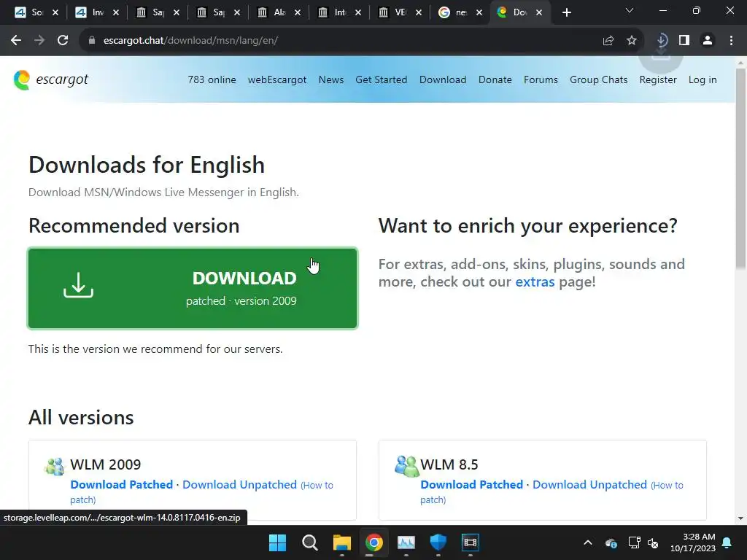747x560 pixels.
Task: Open the Chrome three-dot menu
Action: (x=731, y=41)
